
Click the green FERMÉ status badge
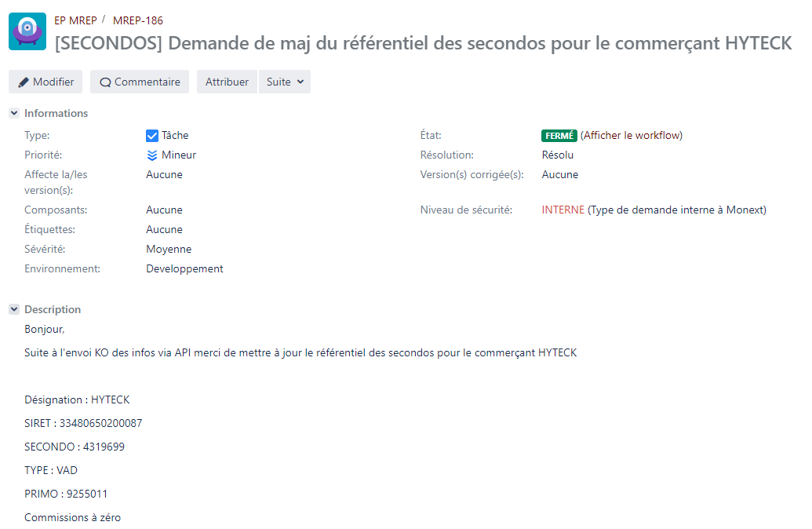pyautogui.click(x=559, y=135)
